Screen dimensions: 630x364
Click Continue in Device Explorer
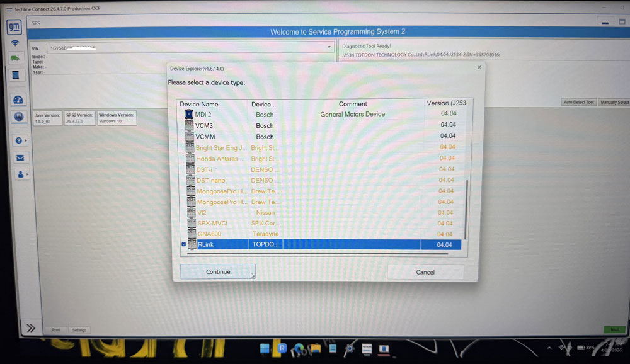point(218,271)
